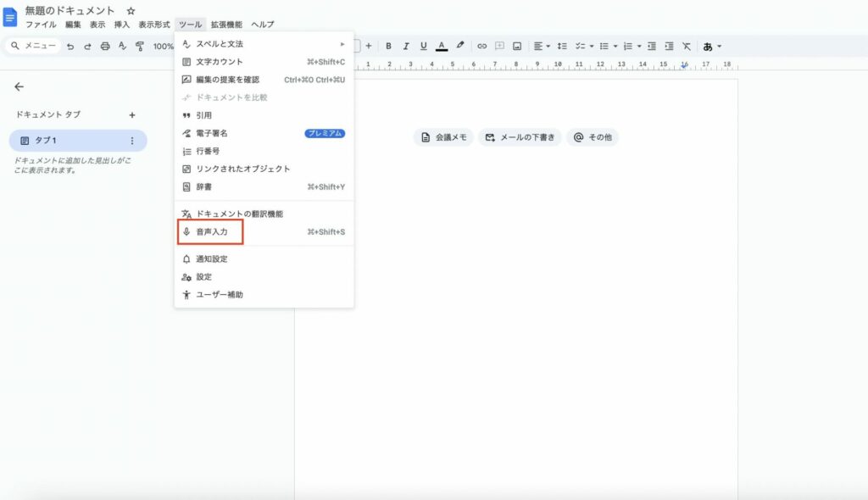This screenshot has height=500, width=868.
Task: Click the insert link icon
Action: [x=483, y=46]
